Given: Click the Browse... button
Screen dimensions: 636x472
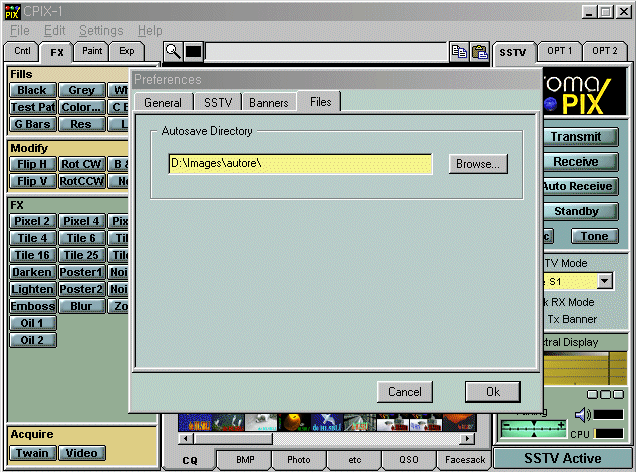Looking at the screenshot, I should 478,164.
